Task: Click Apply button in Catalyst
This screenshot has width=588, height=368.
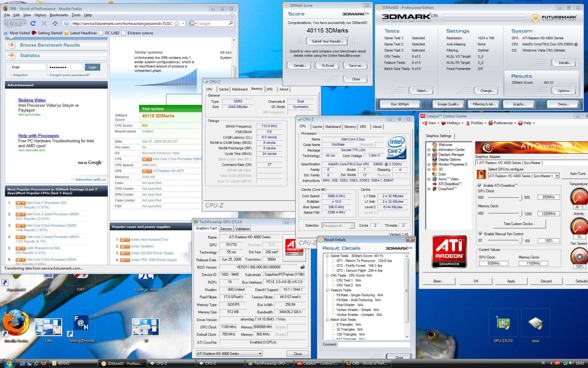Action: tap(511, 281)
